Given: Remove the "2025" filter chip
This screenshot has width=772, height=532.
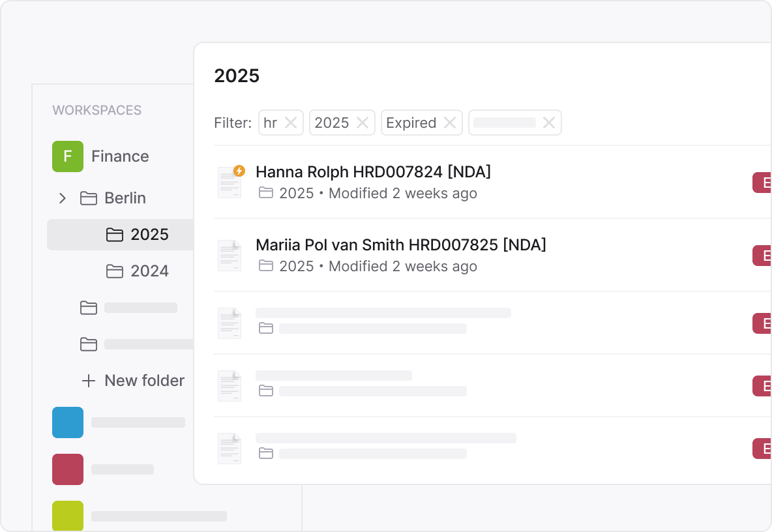Looking at the screenshot, I should [x=362, y=122].
